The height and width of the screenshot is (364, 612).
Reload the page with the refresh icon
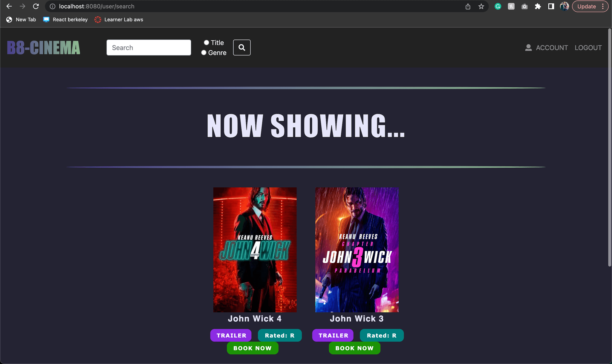point(36,6)
